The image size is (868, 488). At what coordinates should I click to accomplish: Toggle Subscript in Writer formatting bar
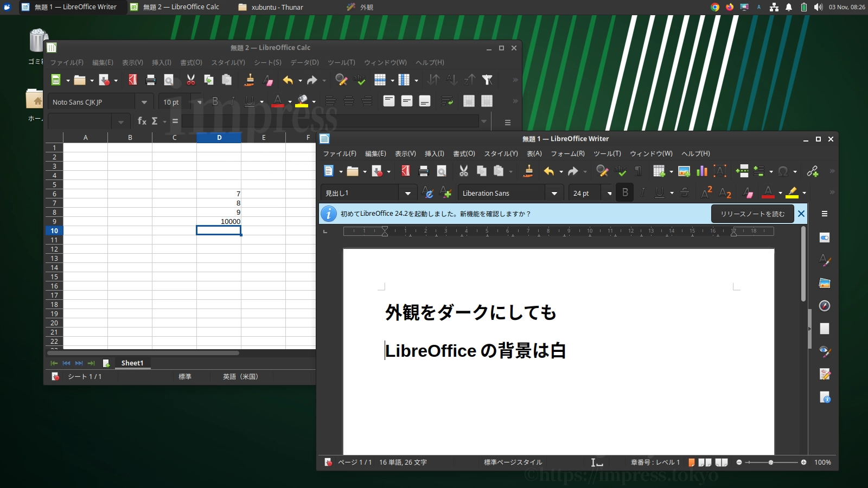pyautogui.click(x=725, y=192)
